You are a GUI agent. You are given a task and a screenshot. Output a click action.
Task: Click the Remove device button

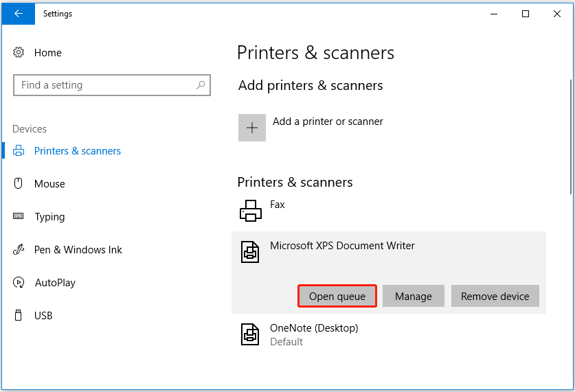pos(495,296)
